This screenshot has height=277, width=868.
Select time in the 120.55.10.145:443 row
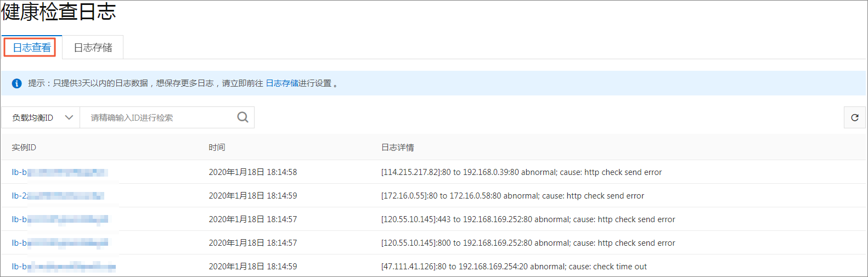point(253,219)
